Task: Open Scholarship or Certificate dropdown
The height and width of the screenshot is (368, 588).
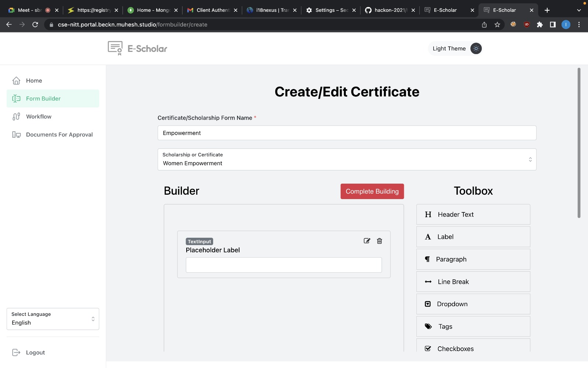Action: (347, 159)
